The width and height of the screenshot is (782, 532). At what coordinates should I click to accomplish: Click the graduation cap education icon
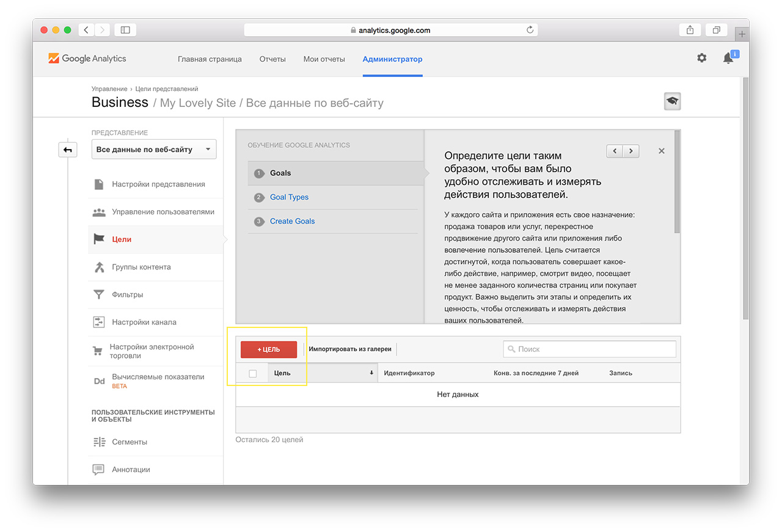(x=672, y=101)
